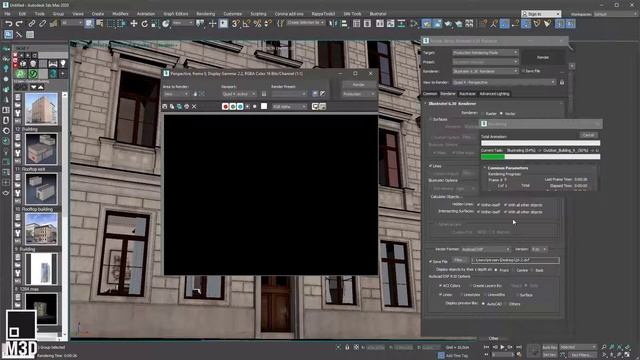The height and width of the screenshot is (360, 640).
Task: Click the save file path input field
Action: 515,260
